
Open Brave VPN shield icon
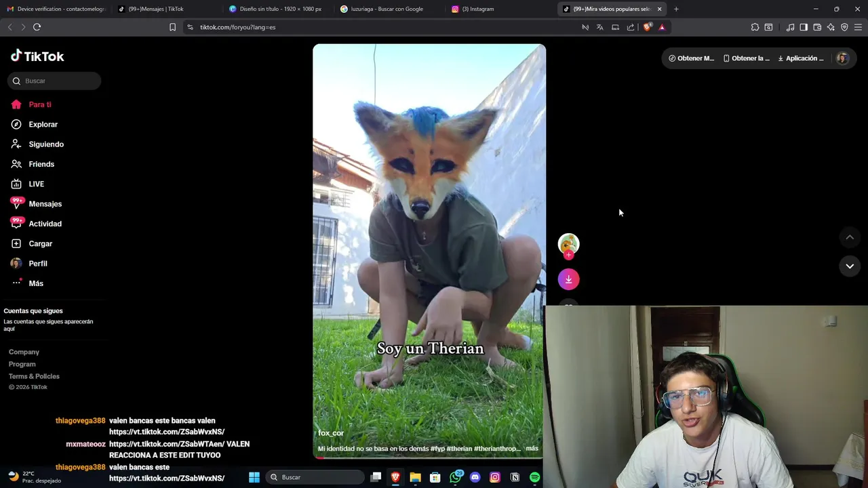[844, 27]
